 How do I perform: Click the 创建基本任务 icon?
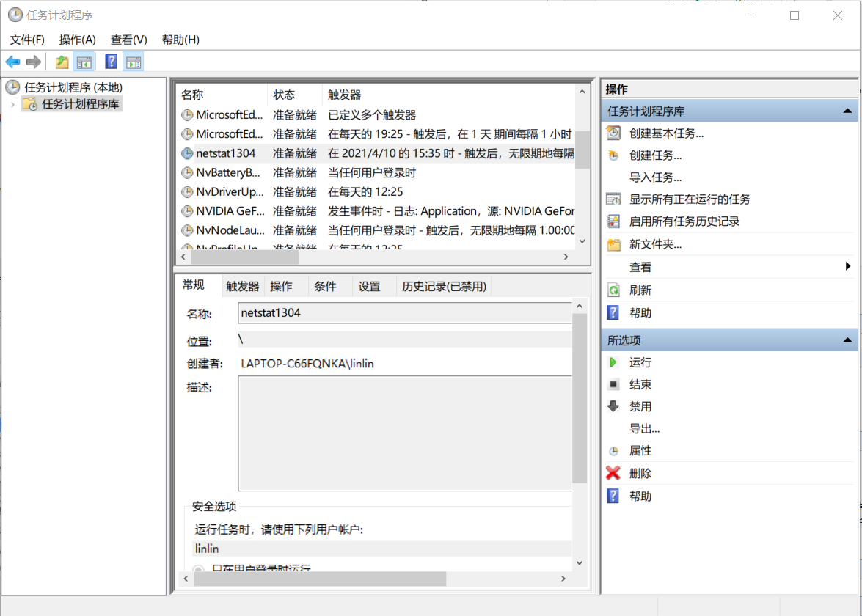tap(613, 133)
